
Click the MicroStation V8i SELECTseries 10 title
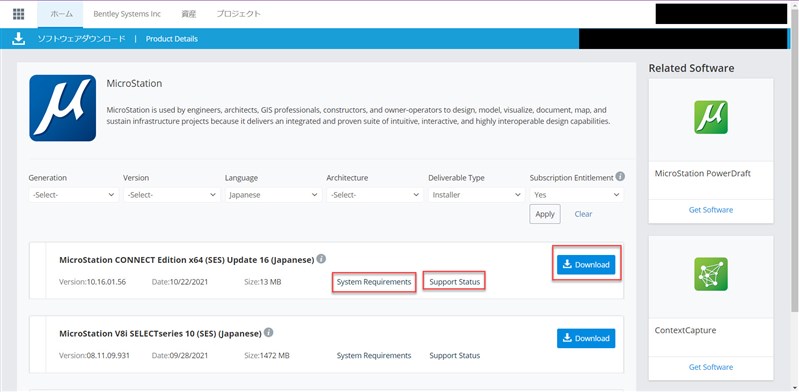(161, 333)
